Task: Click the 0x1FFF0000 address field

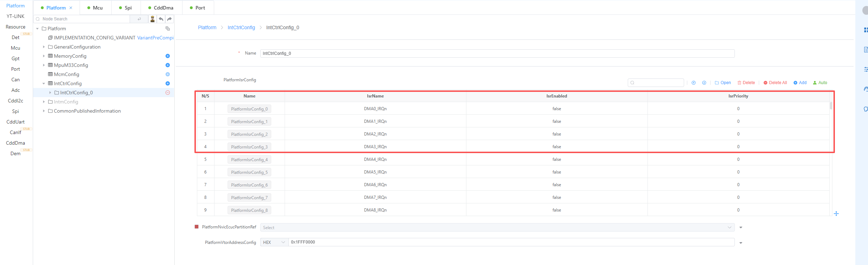Action: tap(512, 242)
